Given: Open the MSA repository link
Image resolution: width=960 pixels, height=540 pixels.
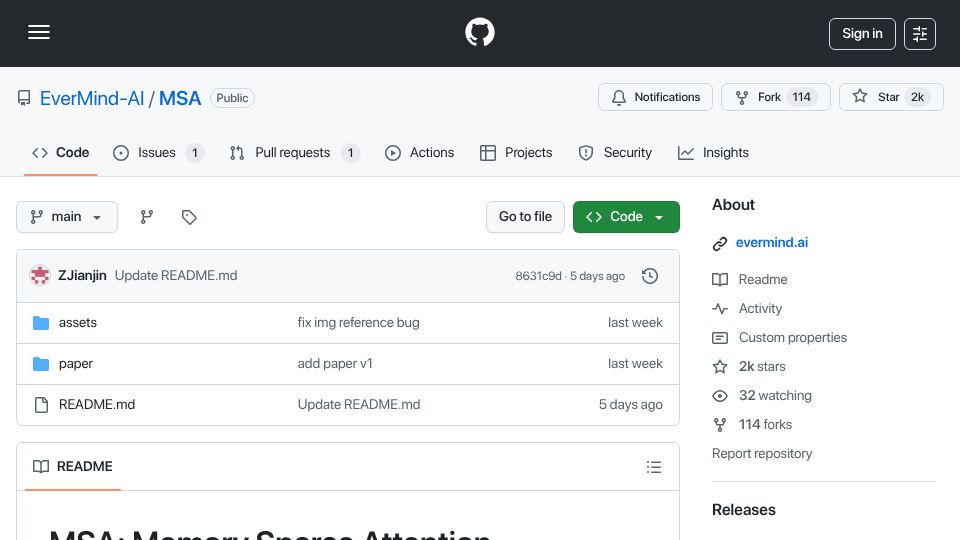Looking at the screenshot, I should (x=180, y=98).
